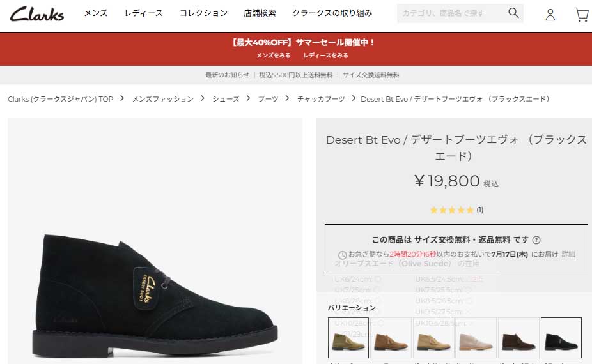Open the コレクション menu
This screenshot has width=592, height=364.
pos(203,13)
